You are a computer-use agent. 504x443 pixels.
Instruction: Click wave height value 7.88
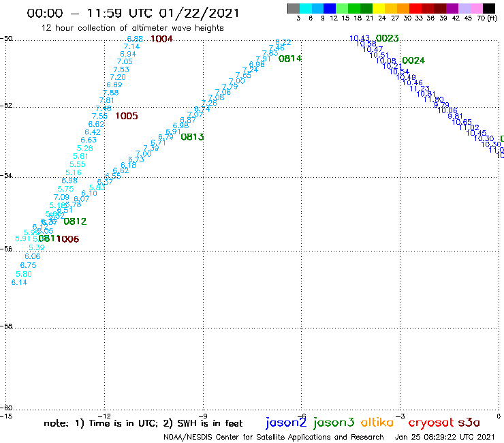(x=110, y=93)
